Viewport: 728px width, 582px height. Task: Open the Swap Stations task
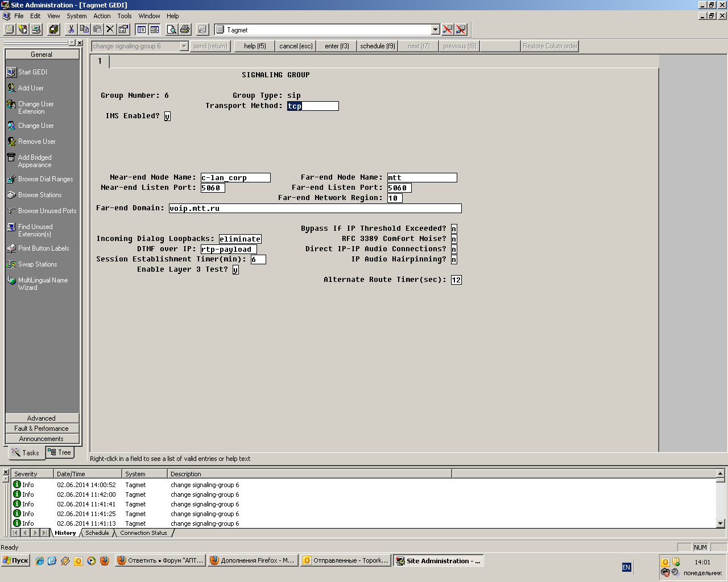pos(32,264)
